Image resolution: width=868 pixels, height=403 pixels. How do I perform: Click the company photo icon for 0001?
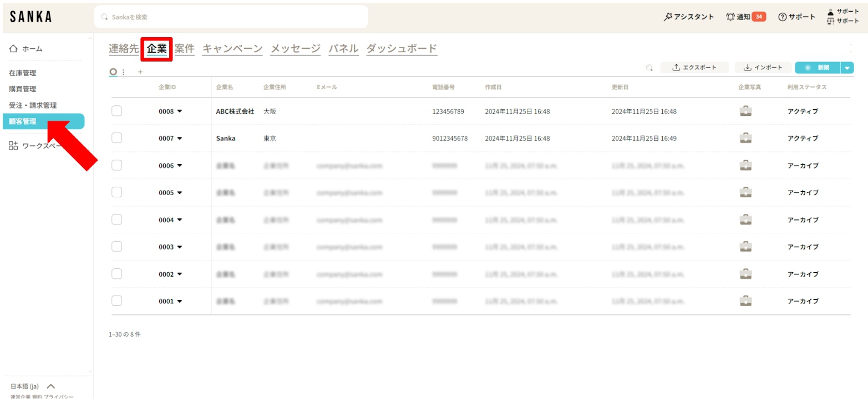746,301
